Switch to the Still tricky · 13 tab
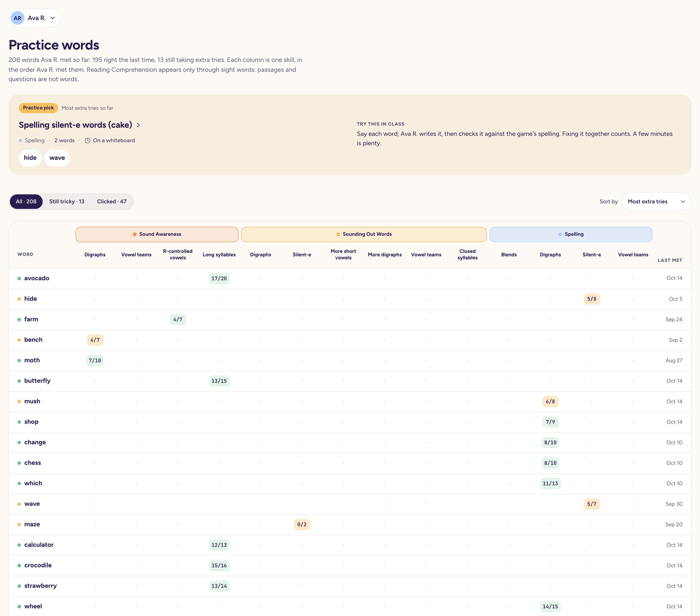 67,202
